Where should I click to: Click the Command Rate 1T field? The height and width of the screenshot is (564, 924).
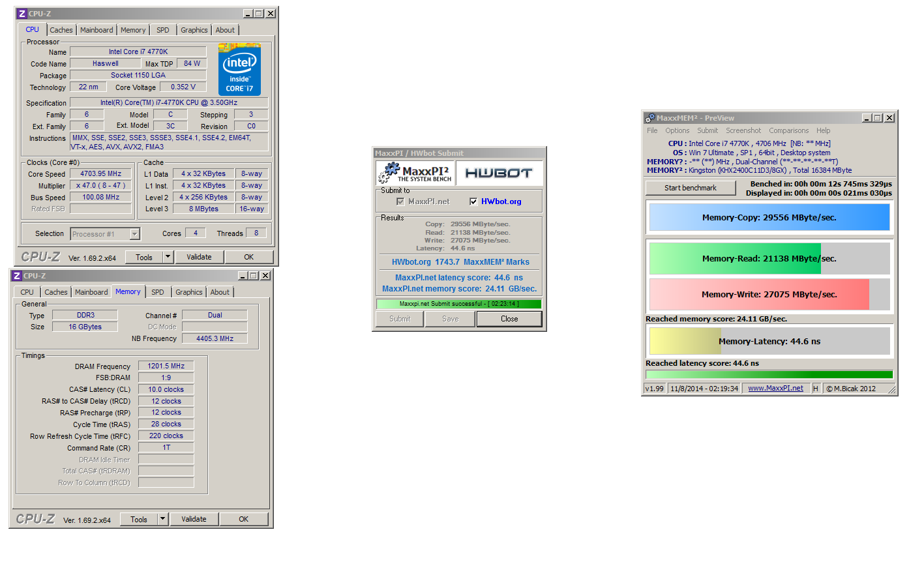click(x=166, y=447)
